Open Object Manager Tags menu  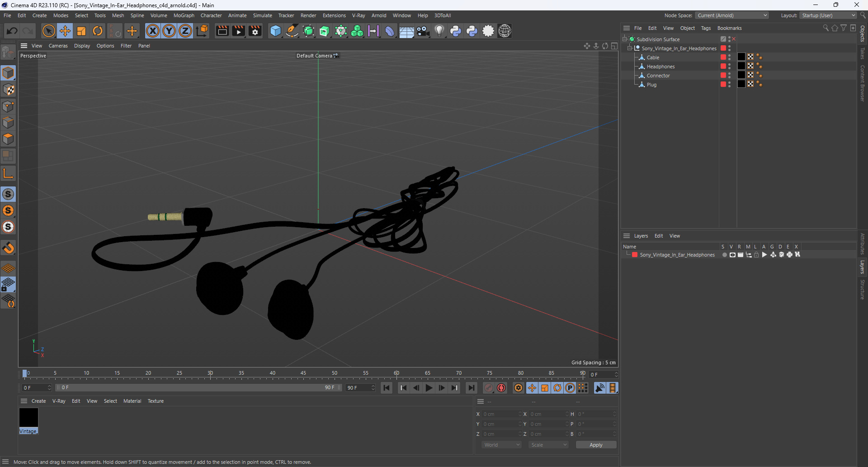coord(706,28)
